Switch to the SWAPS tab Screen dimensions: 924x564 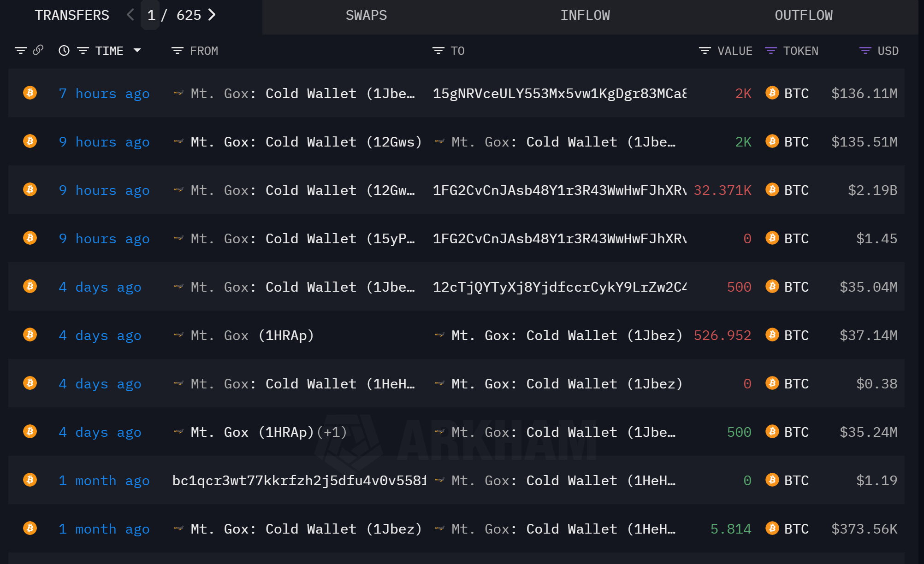coord(366,15)
